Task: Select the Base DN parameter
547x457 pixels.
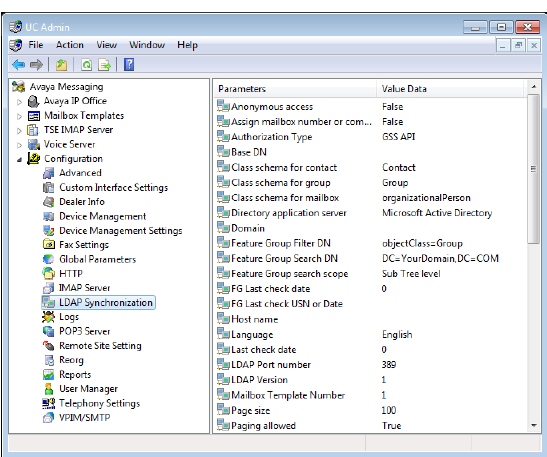Action: tap(249, 152)
